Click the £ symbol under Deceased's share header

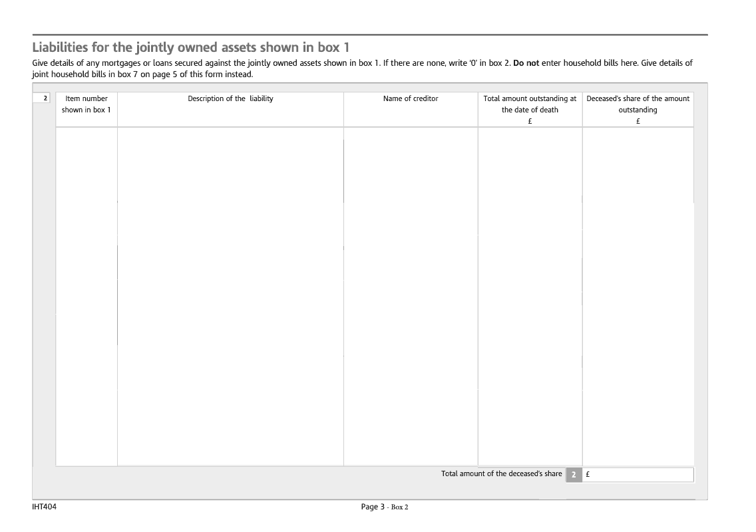638,121
